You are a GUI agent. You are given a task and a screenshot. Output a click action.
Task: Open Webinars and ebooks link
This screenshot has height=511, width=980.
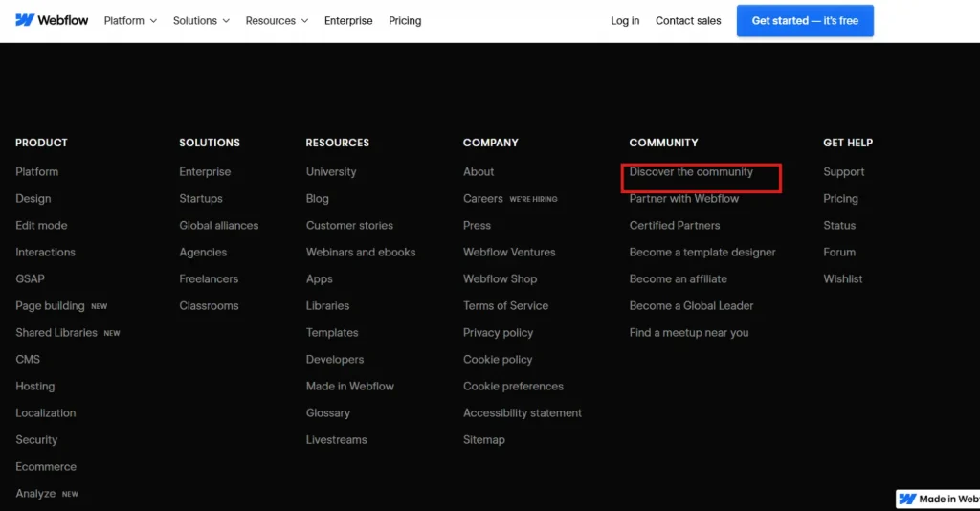(361, 253)
